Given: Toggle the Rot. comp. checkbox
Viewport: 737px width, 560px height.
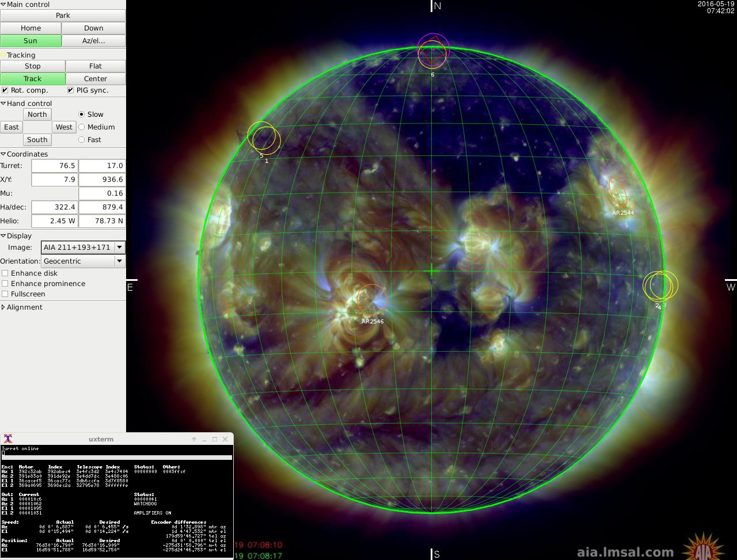Looking at the screenshot, I should tap(5, 90).
